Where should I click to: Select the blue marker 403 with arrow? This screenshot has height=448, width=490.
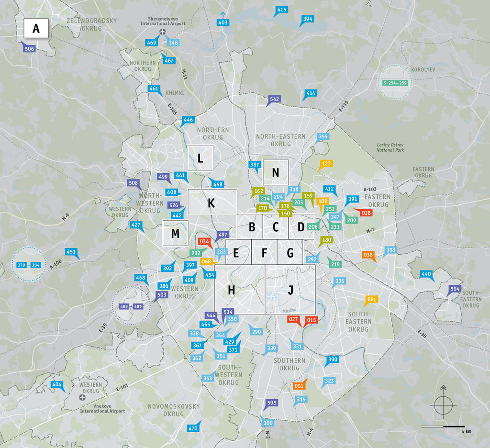coord(223,22)
